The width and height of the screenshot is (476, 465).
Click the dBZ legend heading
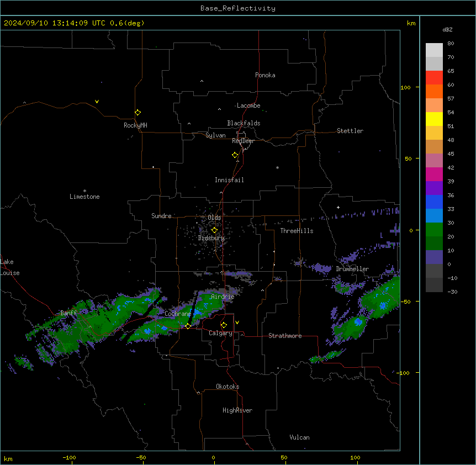pos(447,29)
